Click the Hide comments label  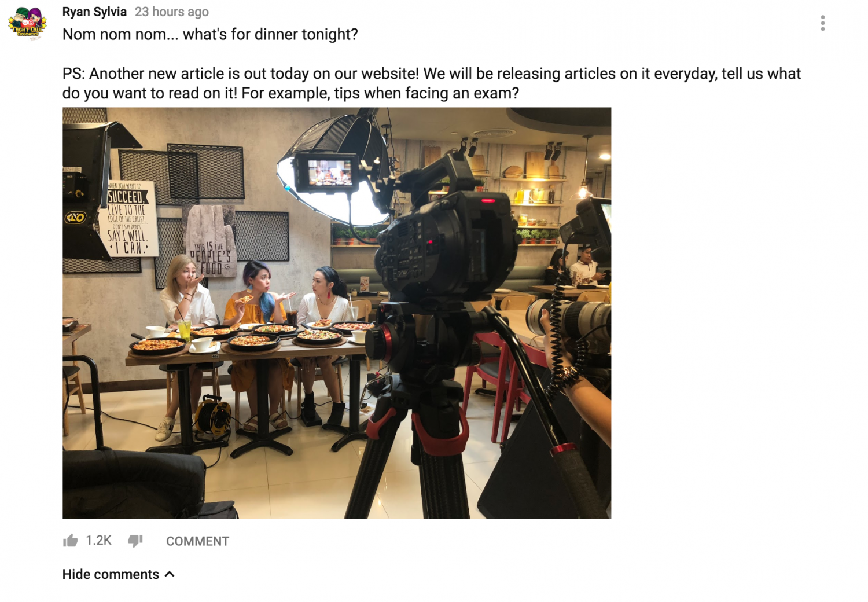click(x=111, y=574)
